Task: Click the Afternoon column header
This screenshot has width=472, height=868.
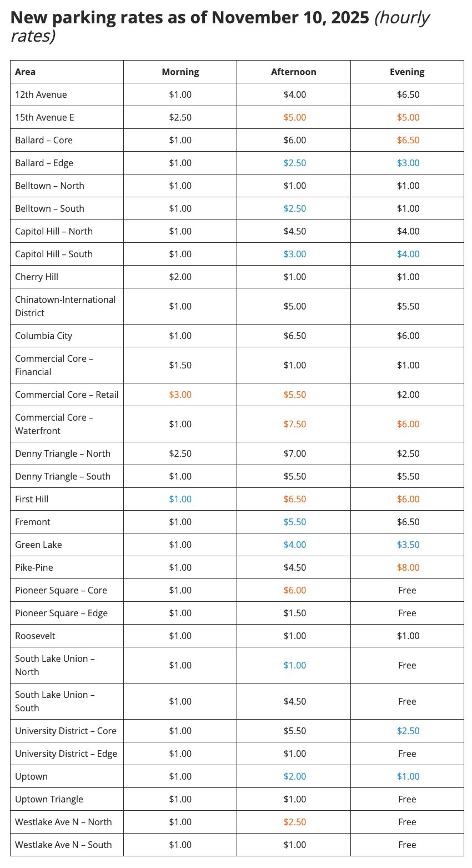Action: click(x=294, y=72)
